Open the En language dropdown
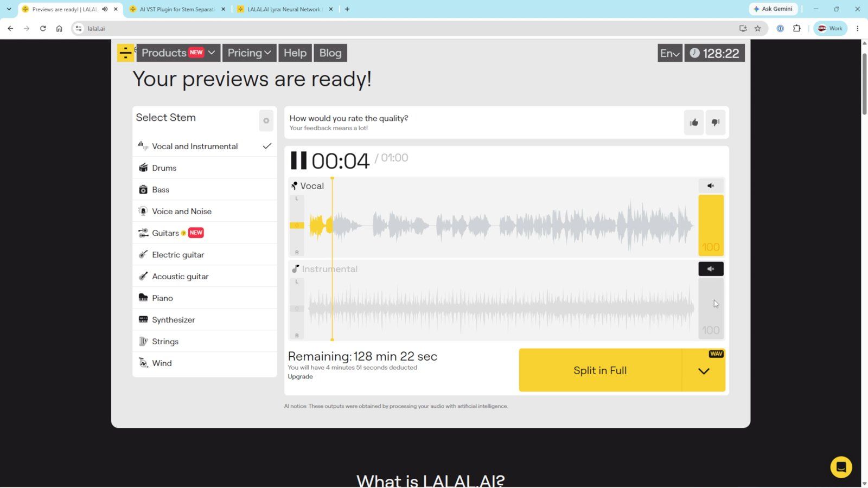This screenshot has width=868, height=488. (x=670, y=53)
